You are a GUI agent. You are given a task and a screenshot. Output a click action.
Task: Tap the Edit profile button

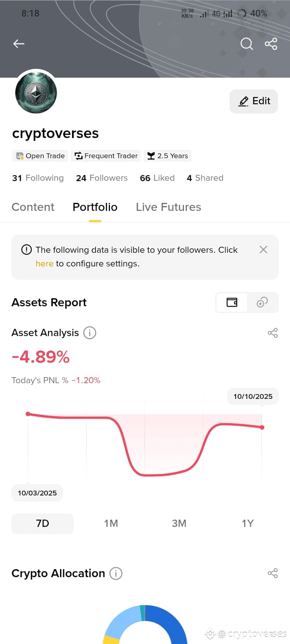click(x=254, y=101)
